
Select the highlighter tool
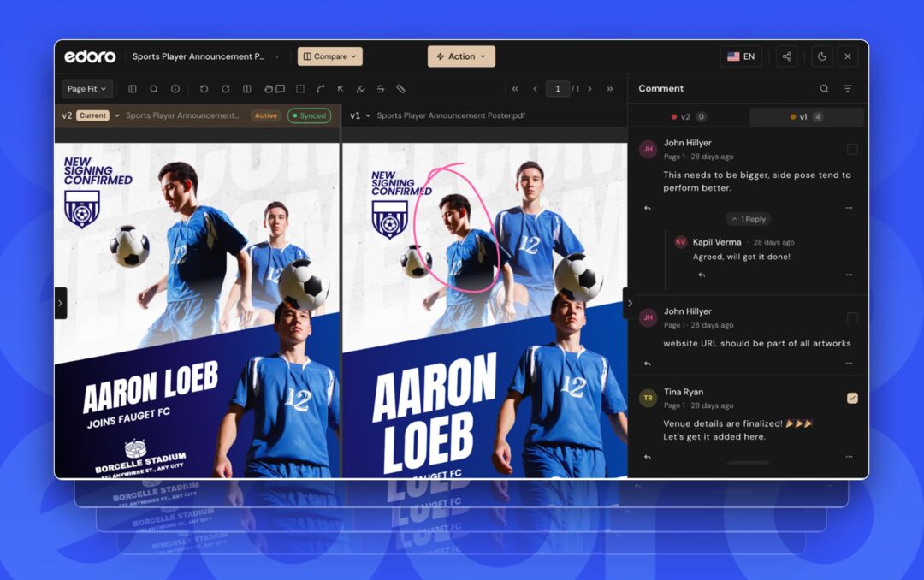click(x=361, y=89)
